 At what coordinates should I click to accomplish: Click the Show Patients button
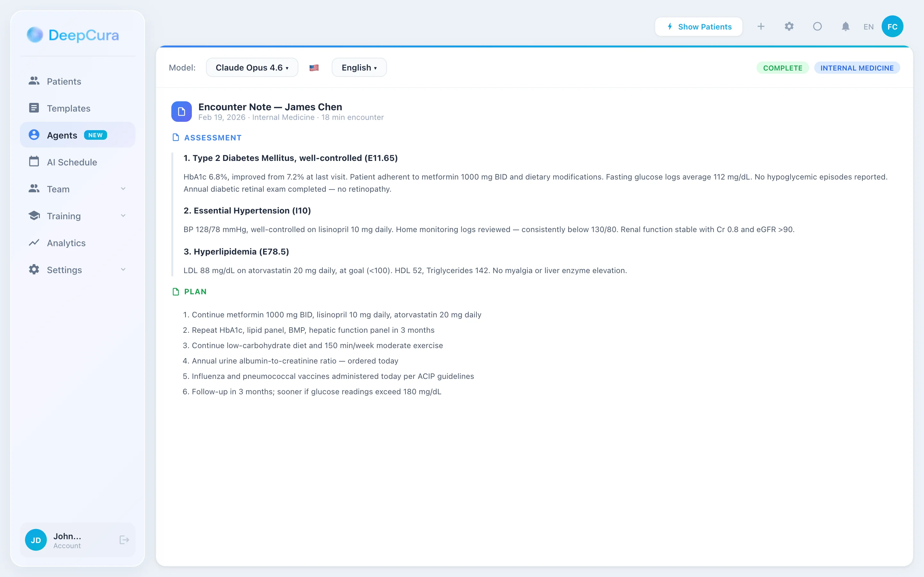point(698,26)
